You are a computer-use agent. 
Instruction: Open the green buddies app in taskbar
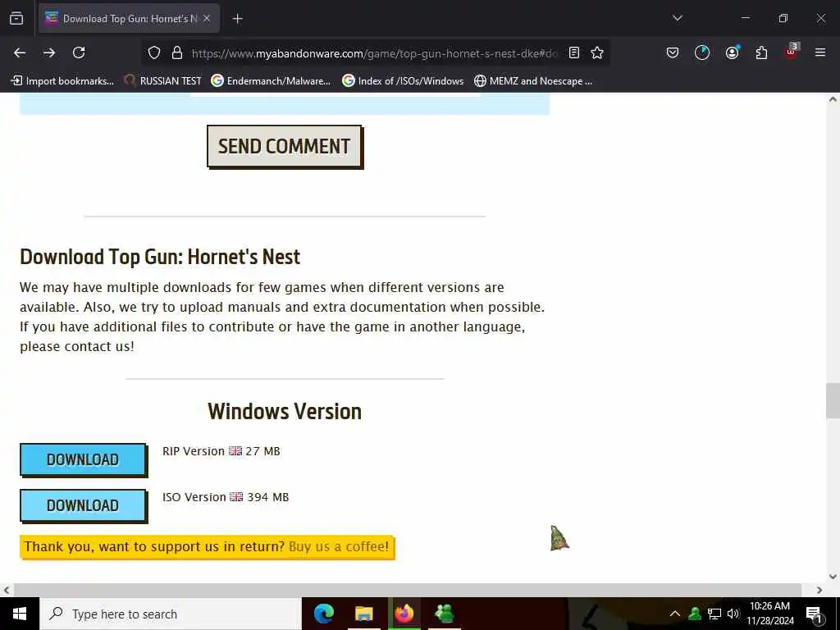(x=445, y=614)
